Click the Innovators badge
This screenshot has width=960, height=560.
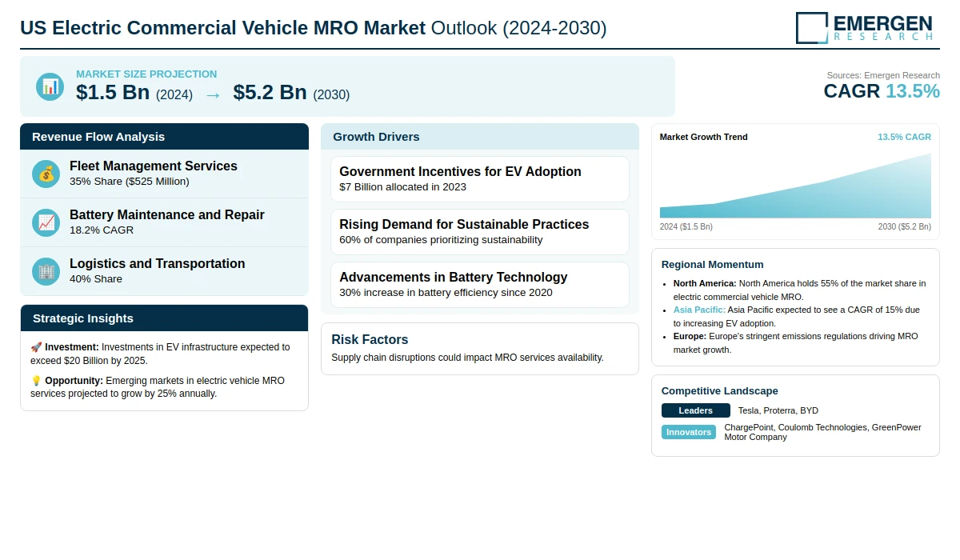[689, 432]
